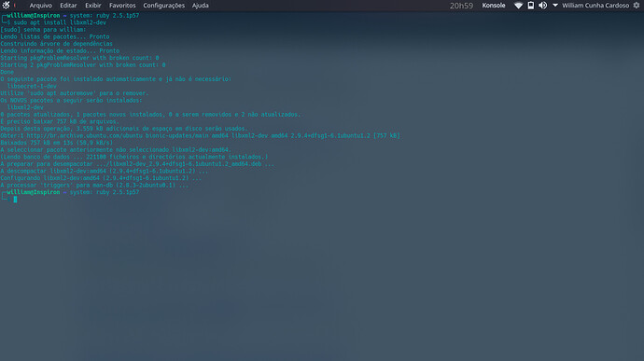Click the 'É preciso baixar 757 kB' line
The height and width of the screenshot is (361, 644).
(x=60, y=121)
